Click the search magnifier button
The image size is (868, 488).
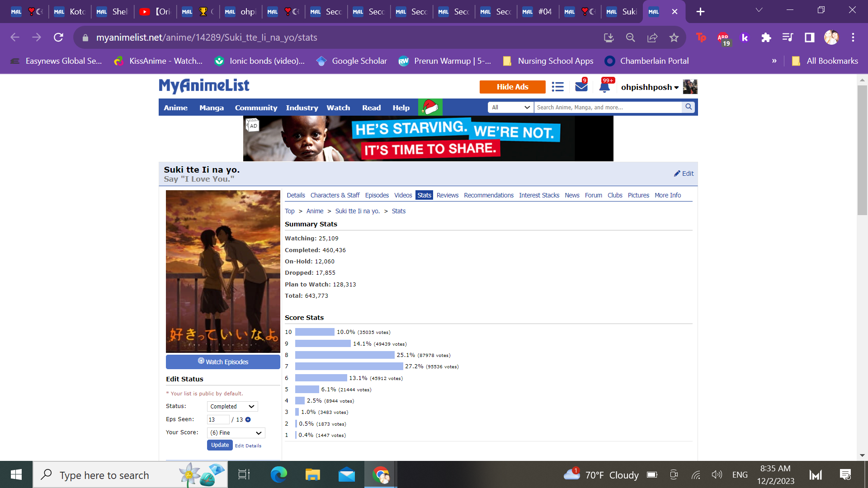[x=688, y=107]
